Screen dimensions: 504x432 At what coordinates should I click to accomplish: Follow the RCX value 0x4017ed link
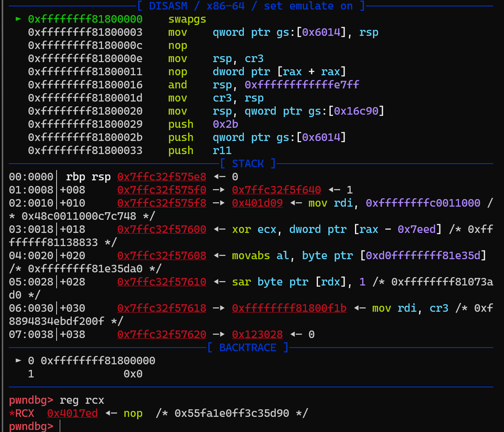73,413
